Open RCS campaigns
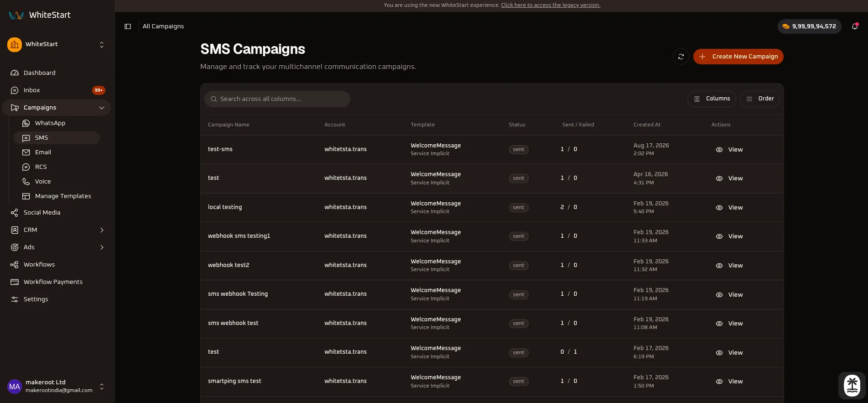This screenshot has width=868, height=403. coord(57,167)
